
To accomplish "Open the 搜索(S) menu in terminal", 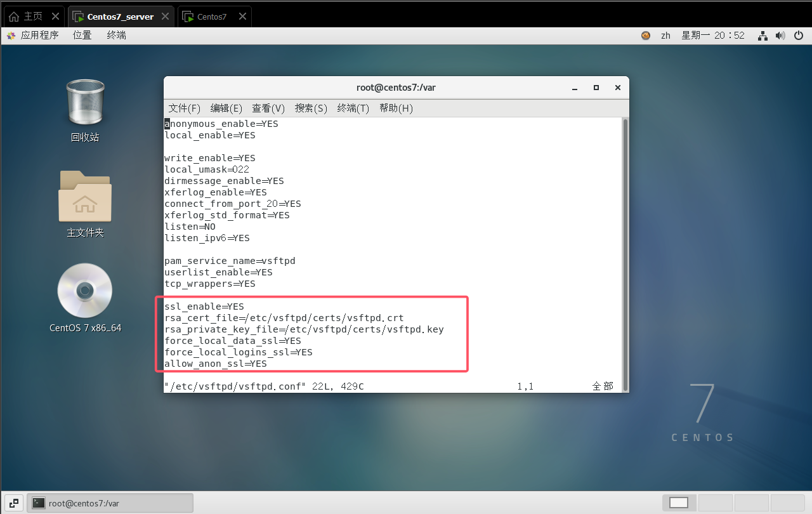I will [311, 109].
